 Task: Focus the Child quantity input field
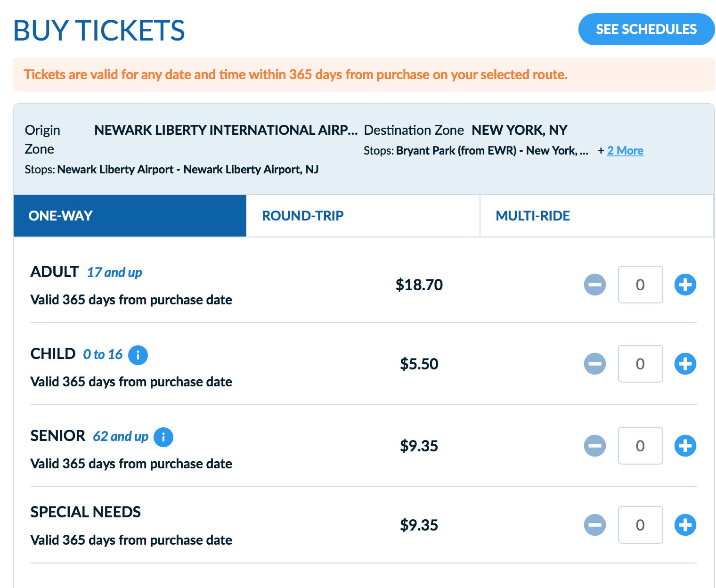pos(640,364)
